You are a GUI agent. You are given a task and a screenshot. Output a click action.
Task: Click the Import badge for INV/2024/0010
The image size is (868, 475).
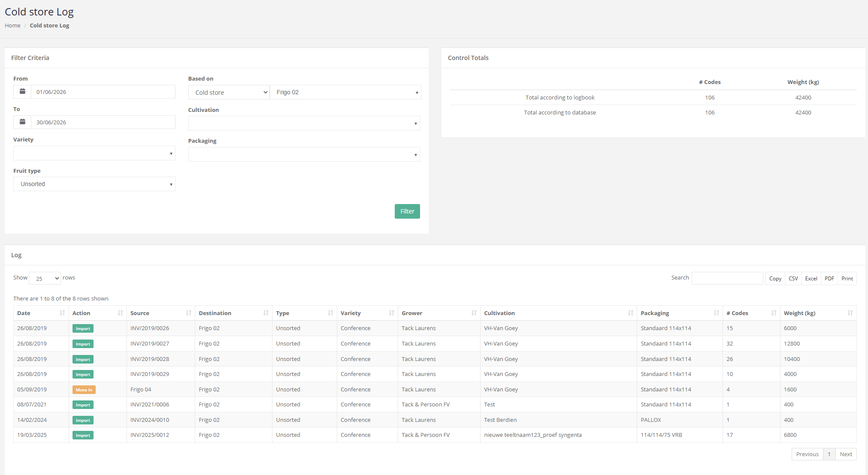(x=83, y=420)
